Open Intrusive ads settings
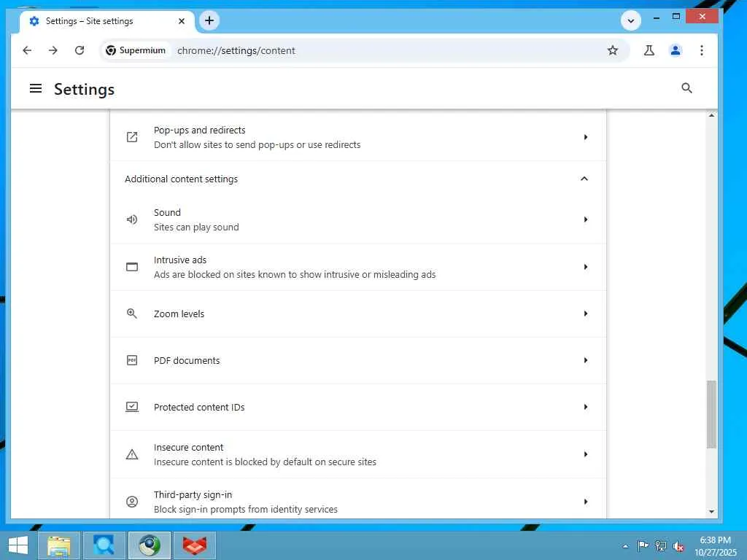The image size is (747, 560). coord(357,267)
